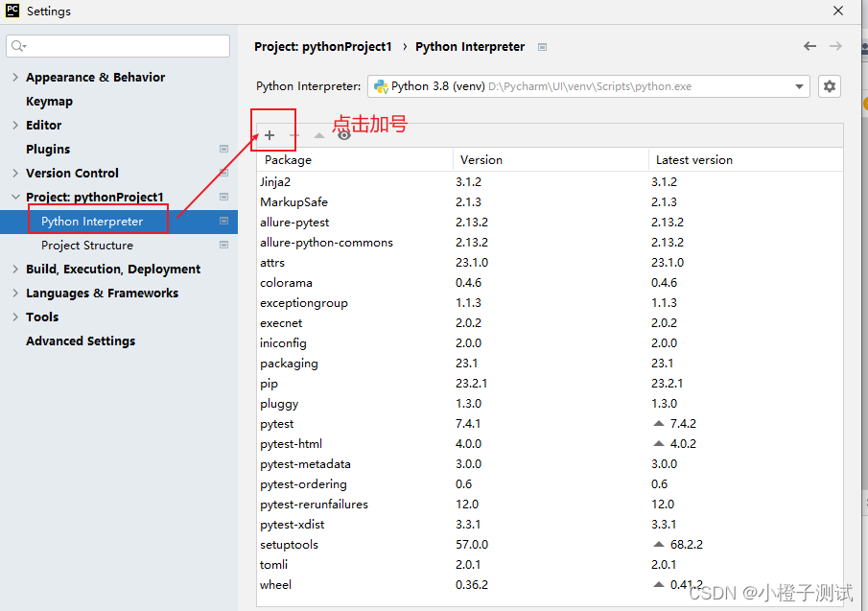Click the plus icon to install a package
868x611 pixels.
pyautogui.click(x=270, y=135)
